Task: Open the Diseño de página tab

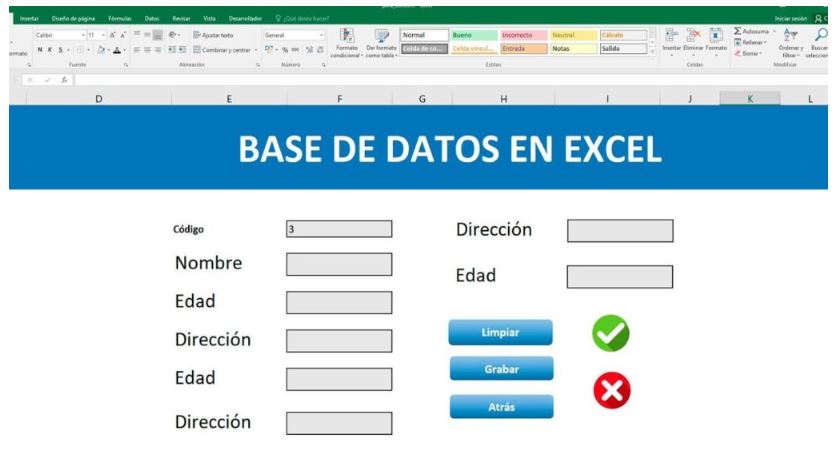Action: (73, 19)
